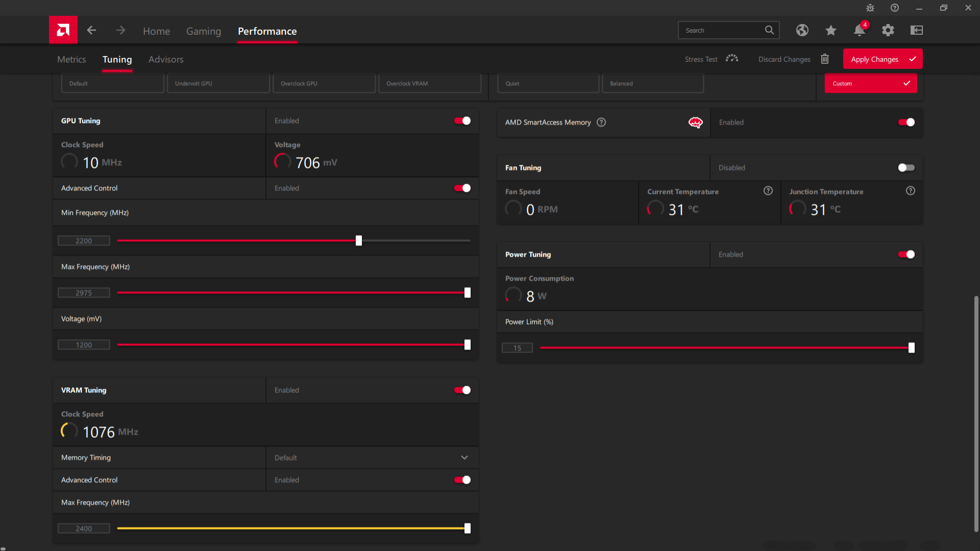Select the Undervolt GPU preset
The height and width of the screenshot is (551, 980).
[218, 83]
